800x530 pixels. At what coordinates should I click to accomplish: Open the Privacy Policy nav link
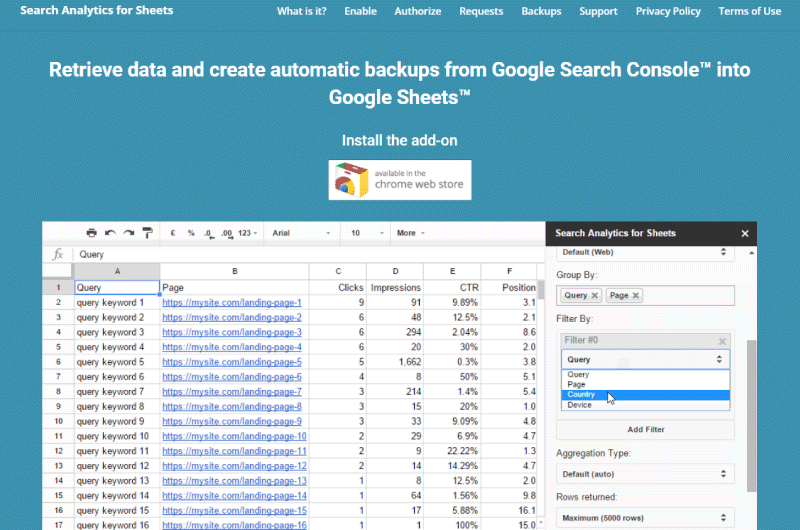point(668,11)
